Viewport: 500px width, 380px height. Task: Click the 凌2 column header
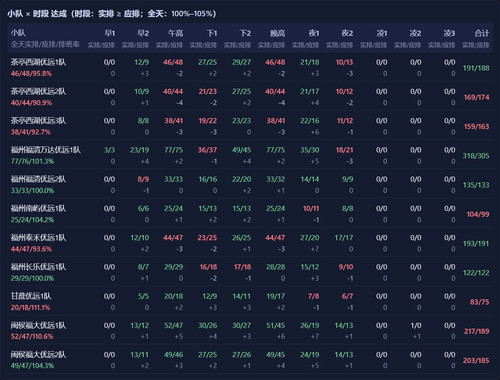[x=415, y=33]
